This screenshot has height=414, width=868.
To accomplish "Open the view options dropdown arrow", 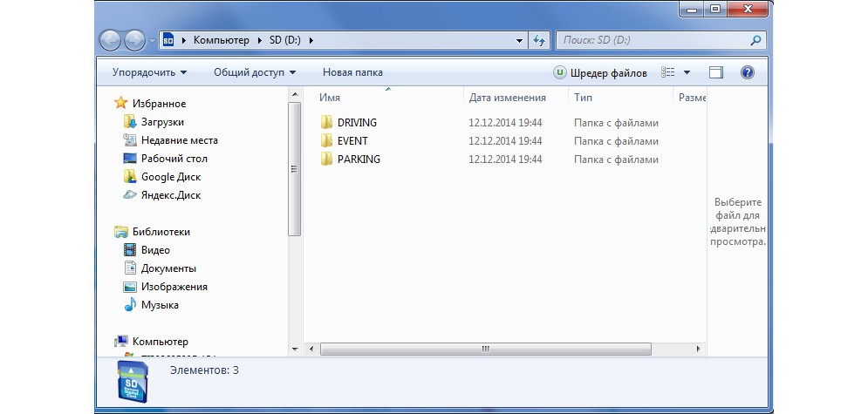I will [x=687, y=72].
